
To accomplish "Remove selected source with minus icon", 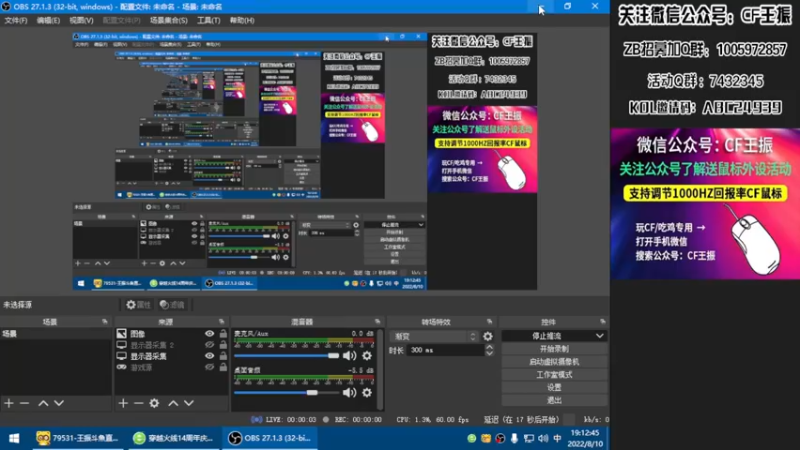I will pyautogui.click(x=138, y=403).
